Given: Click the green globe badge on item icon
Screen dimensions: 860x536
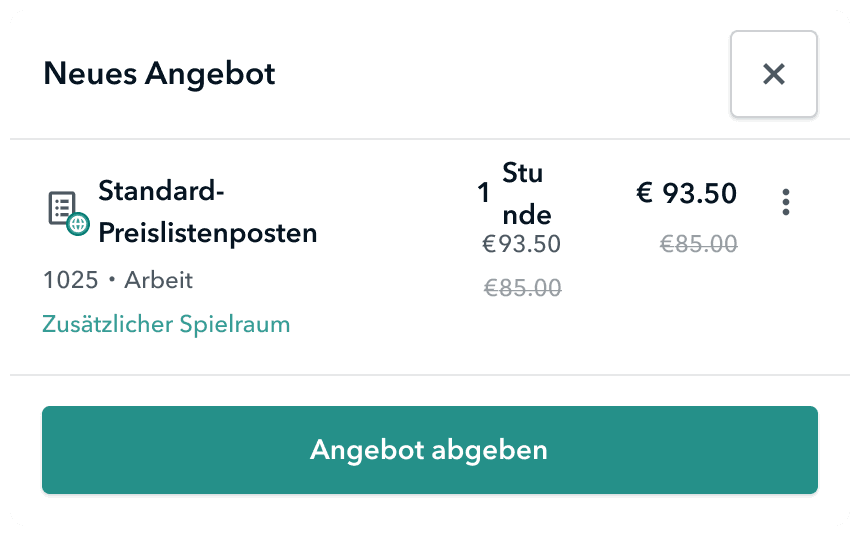Looking at the screenshot, I should point(78,224).
